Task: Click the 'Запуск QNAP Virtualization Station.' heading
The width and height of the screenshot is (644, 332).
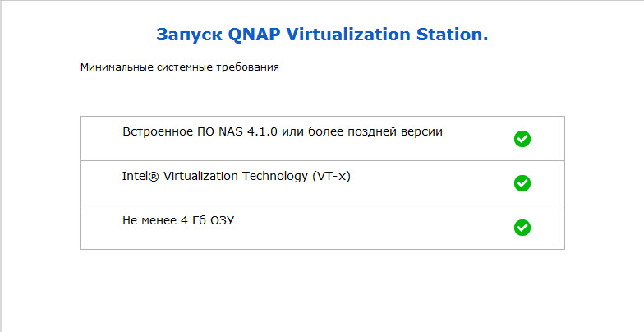Action: tap(322, 35)
